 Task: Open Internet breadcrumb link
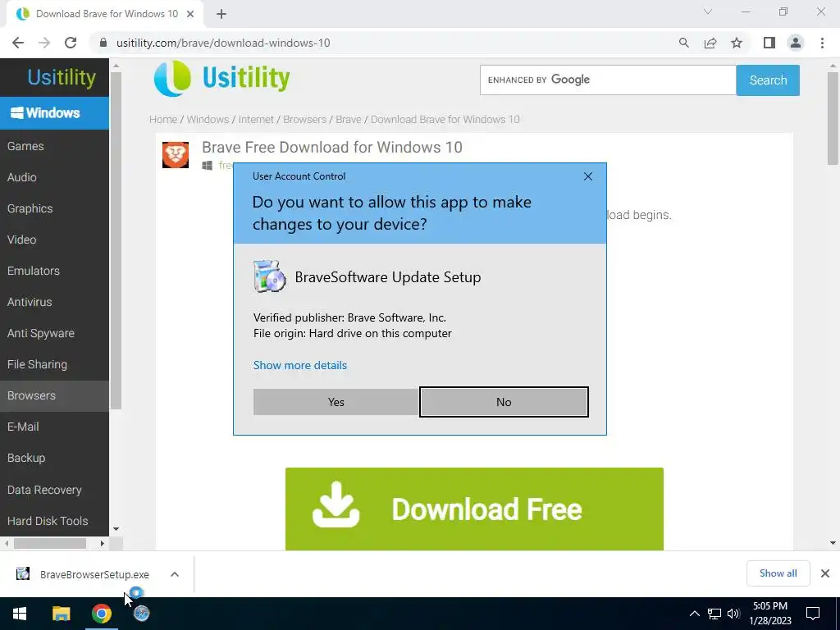point(256,120)
